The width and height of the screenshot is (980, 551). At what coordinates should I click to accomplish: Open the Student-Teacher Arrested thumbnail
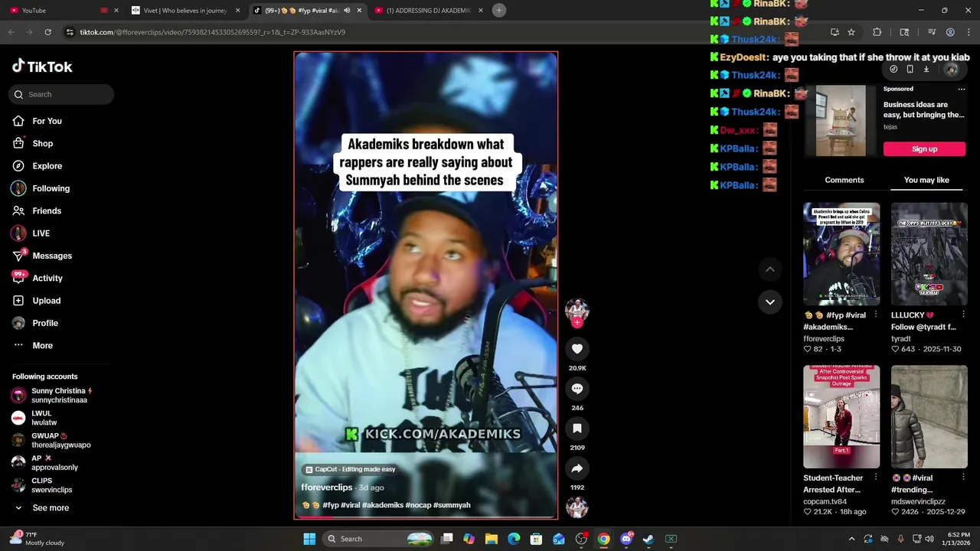click(841, 416)
